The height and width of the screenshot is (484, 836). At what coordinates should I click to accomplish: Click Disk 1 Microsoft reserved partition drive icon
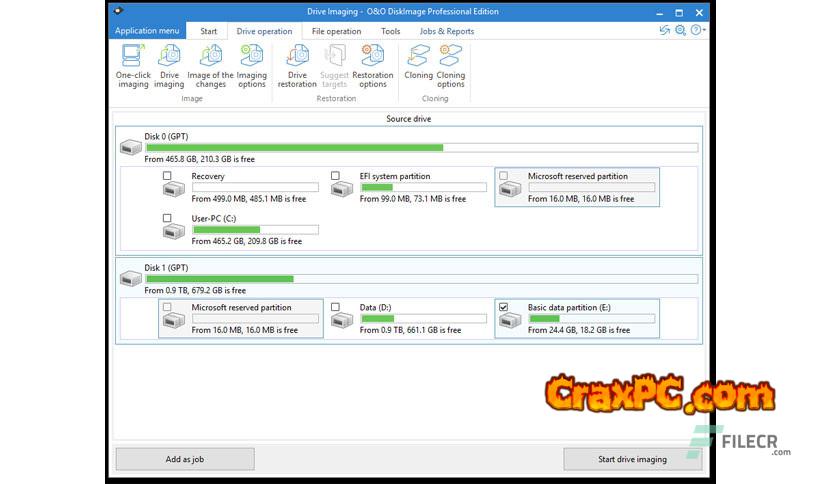click(x=173, y=320)
